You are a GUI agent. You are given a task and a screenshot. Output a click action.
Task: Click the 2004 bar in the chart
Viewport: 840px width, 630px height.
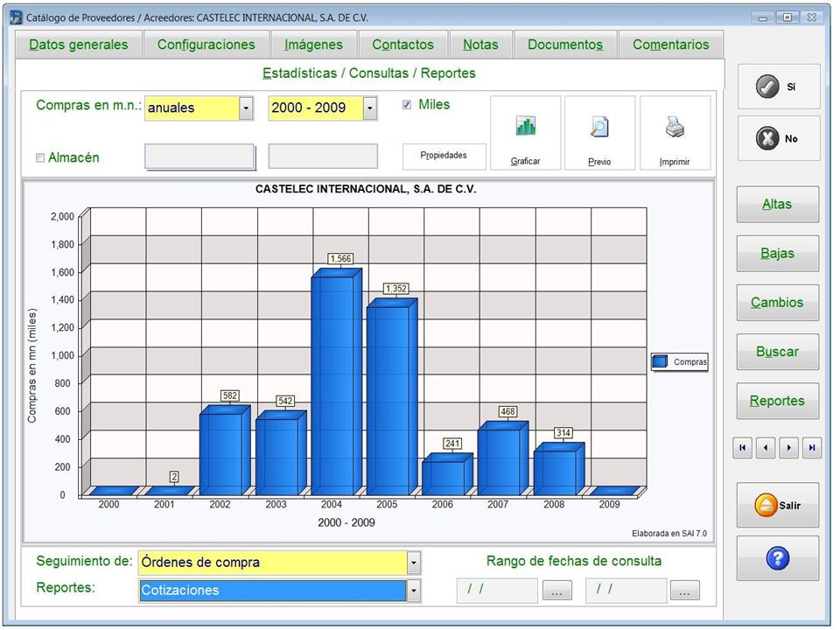[x=336, y=381]
